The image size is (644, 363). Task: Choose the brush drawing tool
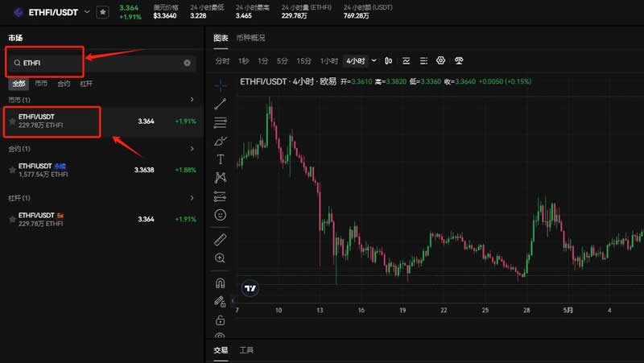point(221,141)
